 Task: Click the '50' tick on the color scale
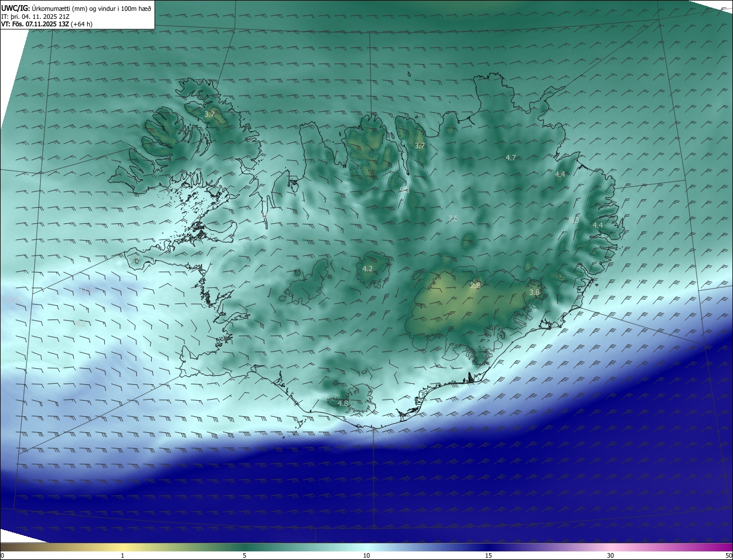click(728, 555)
